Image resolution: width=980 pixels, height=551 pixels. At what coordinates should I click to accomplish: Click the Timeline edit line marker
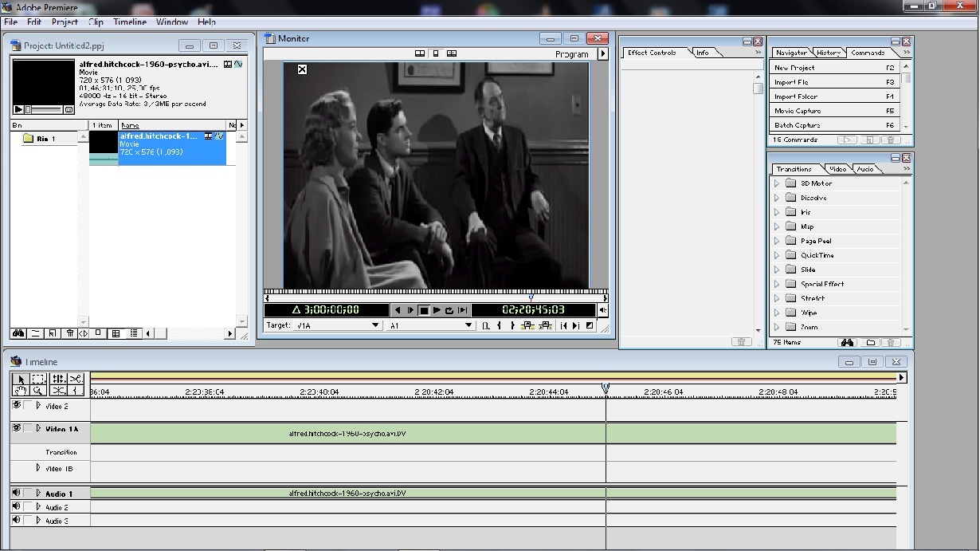click(x=606, y=388)
